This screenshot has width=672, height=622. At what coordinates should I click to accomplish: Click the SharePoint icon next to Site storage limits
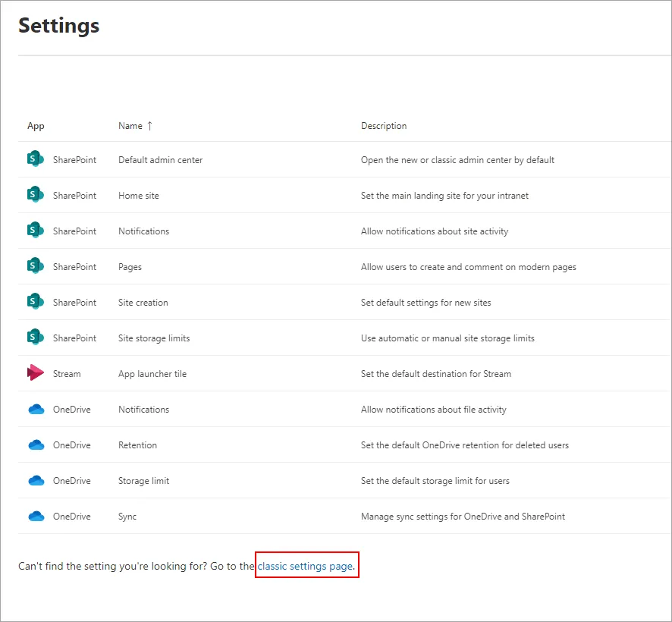click(35, 338)
